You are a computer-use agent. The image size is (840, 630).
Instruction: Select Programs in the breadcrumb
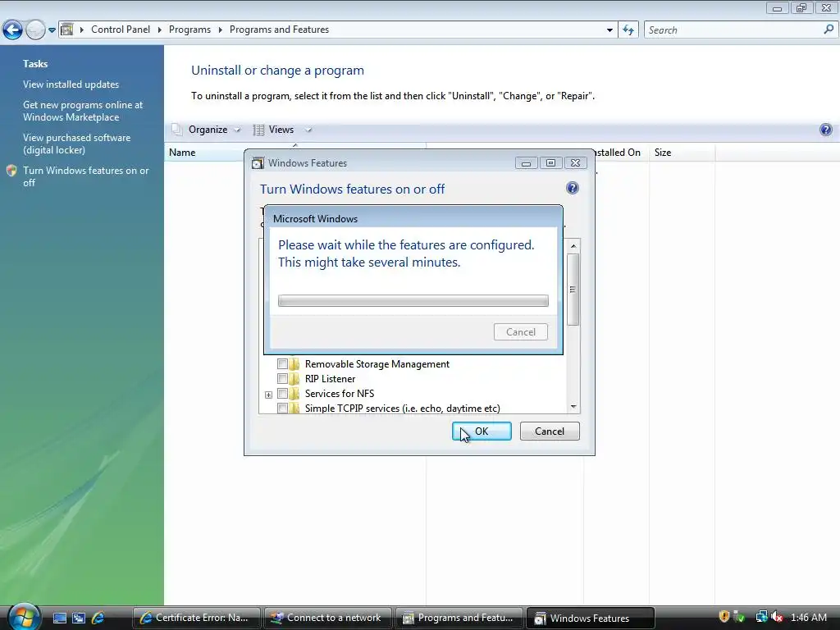tap(189, 30)
